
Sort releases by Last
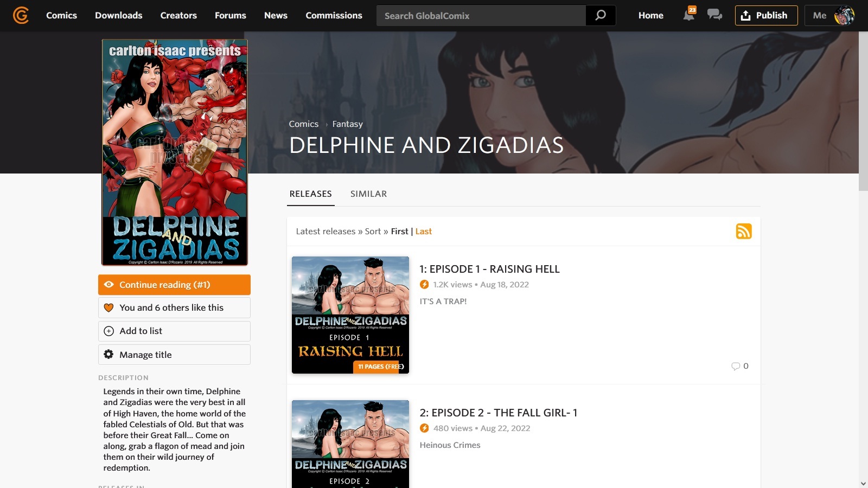point(423,232)
